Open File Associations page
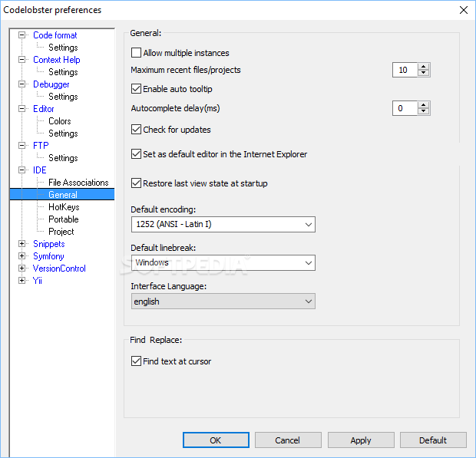 [78, 183]
